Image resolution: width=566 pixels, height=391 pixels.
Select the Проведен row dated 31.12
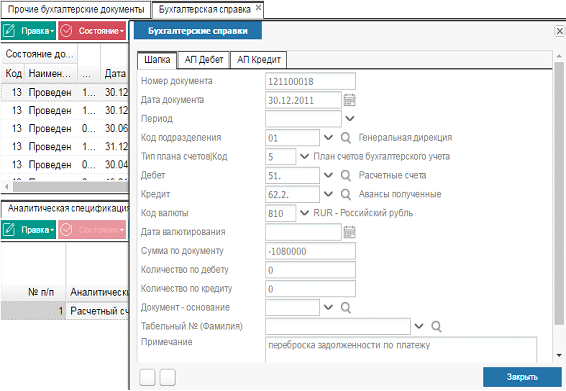pyautogui.click(x=65, y=147)
